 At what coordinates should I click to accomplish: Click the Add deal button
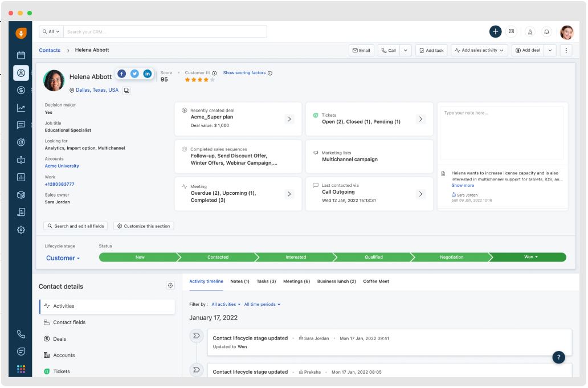pyautogui.click(x=528, y=50)
